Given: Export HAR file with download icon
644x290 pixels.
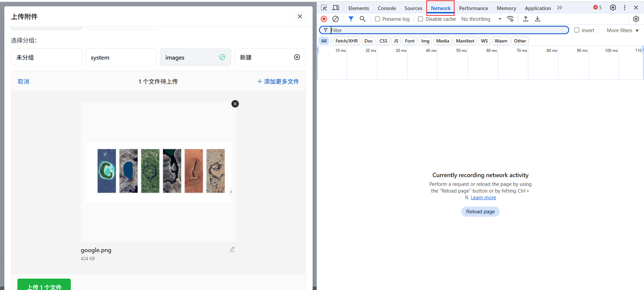Looking at the screenshot, I should pos(537,19).
